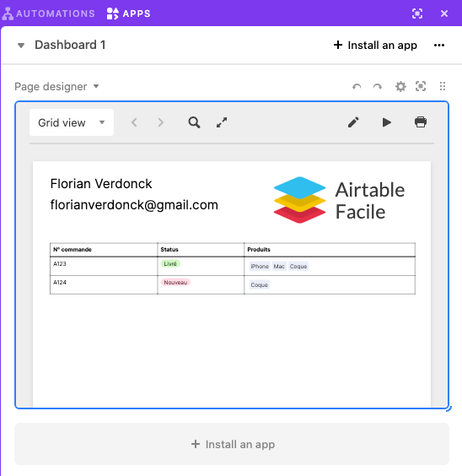Click Coque tag in A123 row

pos(298,266)
